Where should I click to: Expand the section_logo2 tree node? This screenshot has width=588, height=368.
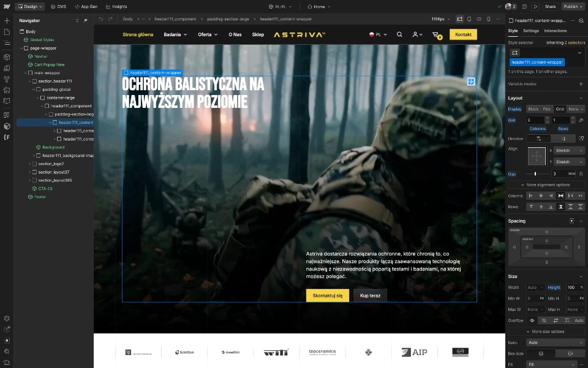(x=29, y=164)
